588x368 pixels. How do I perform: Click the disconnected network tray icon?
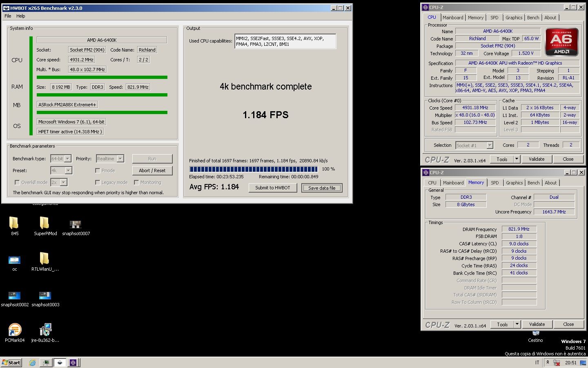556,363
